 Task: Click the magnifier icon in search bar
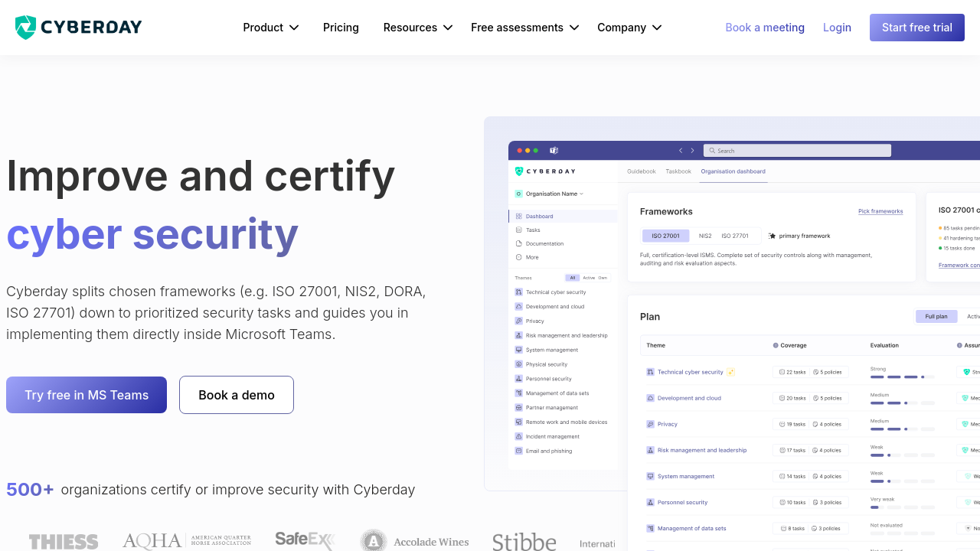711,151
